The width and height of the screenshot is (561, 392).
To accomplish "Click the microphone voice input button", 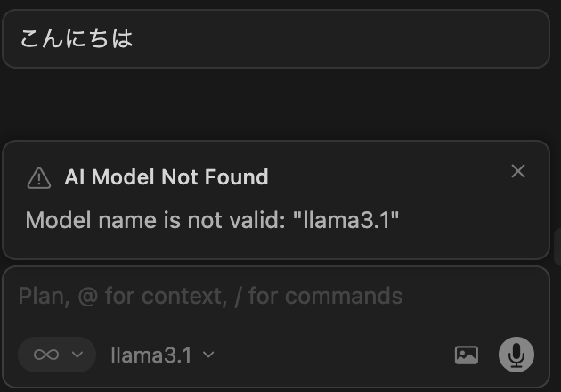I will click(516, 355).
